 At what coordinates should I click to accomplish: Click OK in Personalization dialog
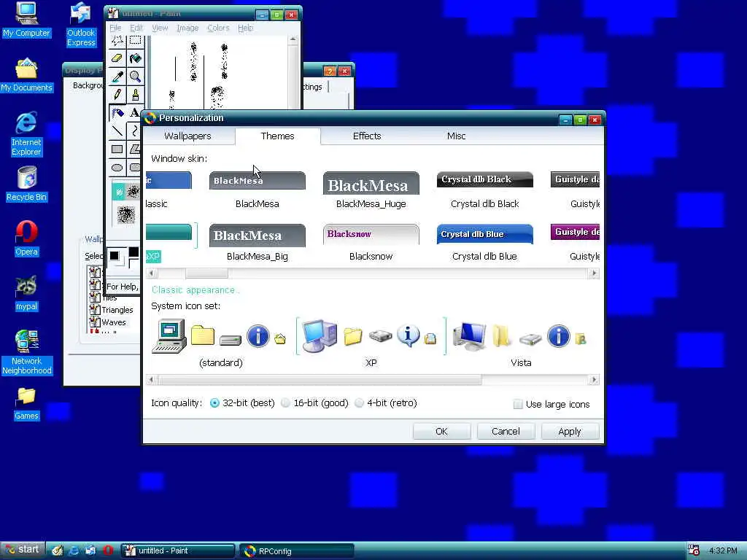[x=441, y=432]
